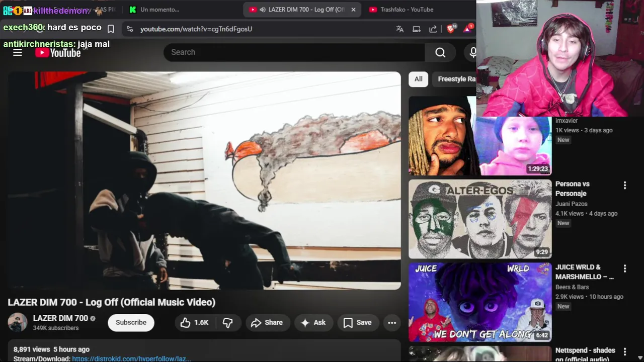Bookmark this page with bookmark icon

click(x=111, y=29)
